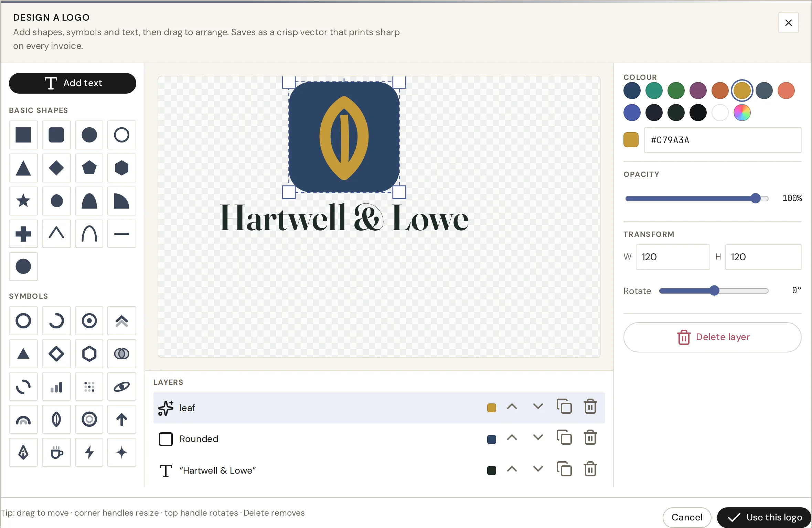Move the Rounded layer up
This screenshot has height=528, width=812.
tap(512, 437)
